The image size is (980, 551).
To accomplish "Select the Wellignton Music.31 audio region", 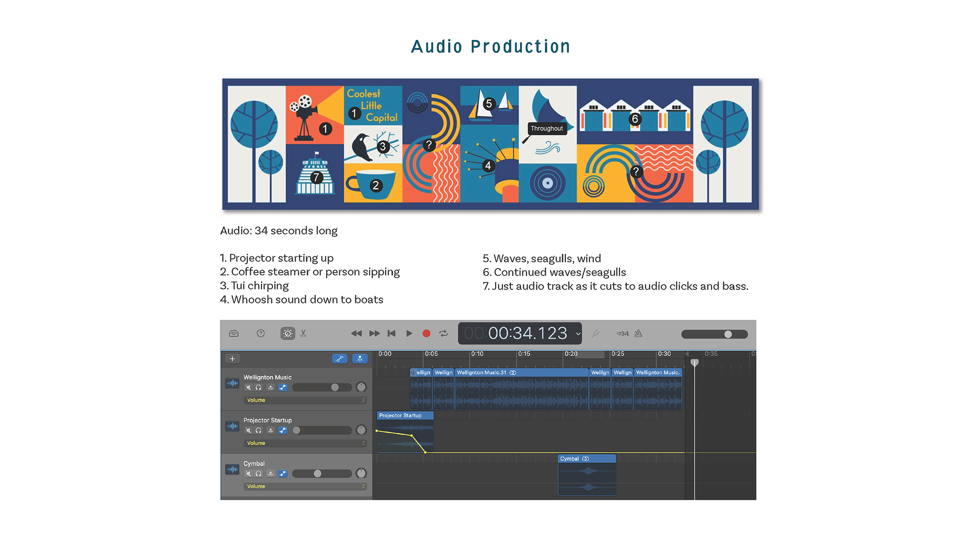I will (522, 389).
